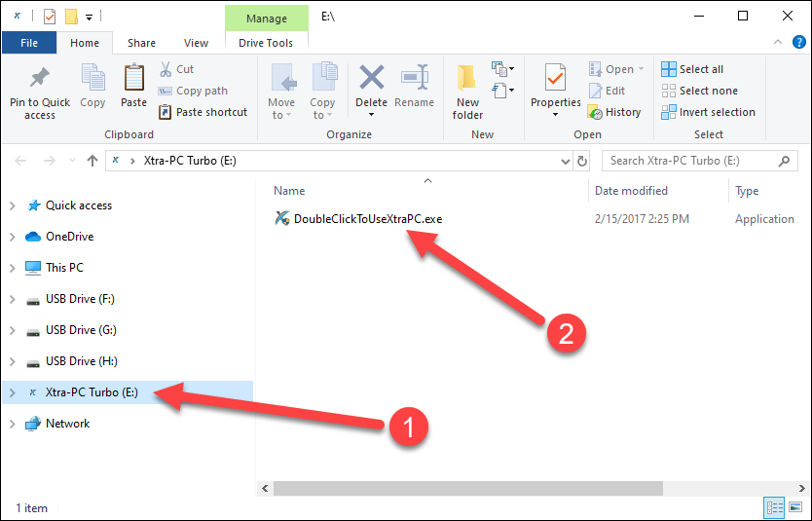This screenshot has height=521, width=812.
Task: Click the Rename icon
Action: [x=415, y=78]
